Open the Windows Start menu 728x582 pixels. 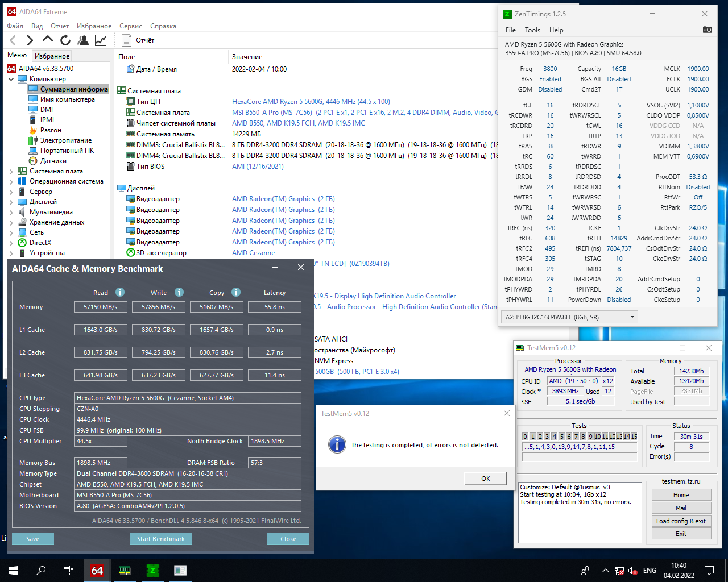click(14, 571)
